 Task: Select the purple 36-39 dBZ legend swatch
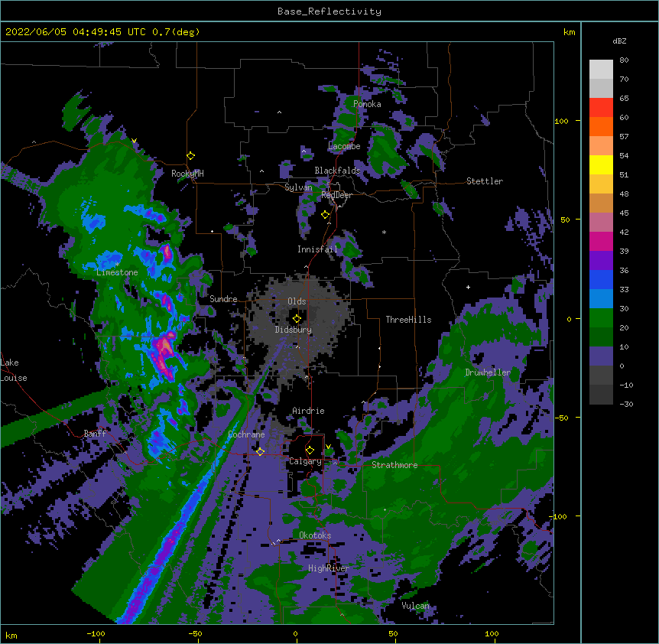pos(601,260)
